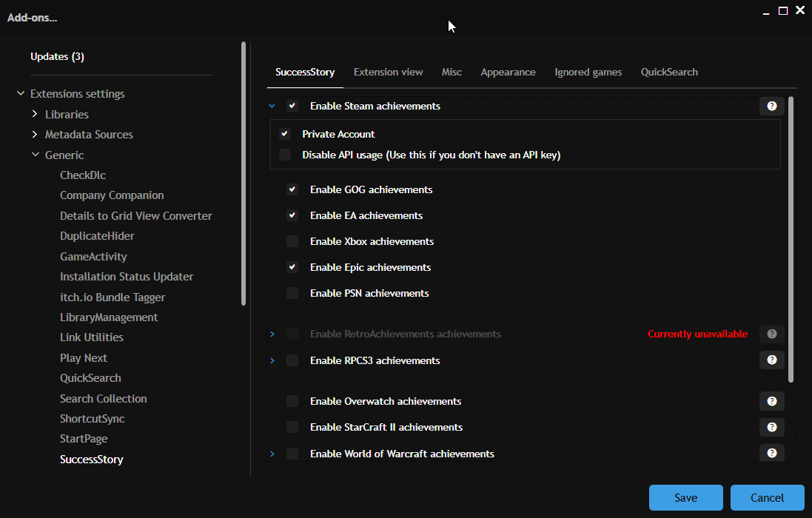The height and width of the screenshot is (518, 812).
Task: Enable Xbox achievements
Action: tap(292, 241)
